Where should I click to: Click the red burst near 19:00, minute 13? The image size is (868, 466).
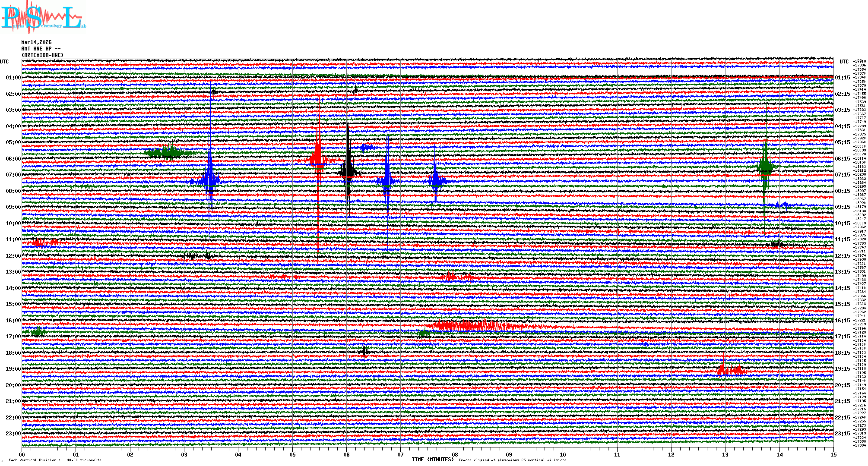[x=730, y=370]
